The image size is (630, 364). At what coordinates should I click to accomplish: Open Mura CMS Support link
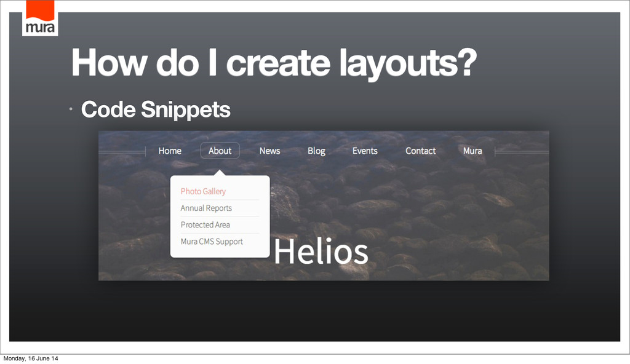212,242
